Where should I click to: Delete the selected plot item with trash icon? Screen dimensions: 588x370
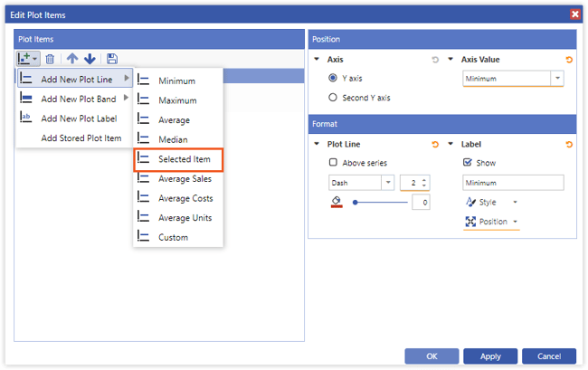coord(50,59)
